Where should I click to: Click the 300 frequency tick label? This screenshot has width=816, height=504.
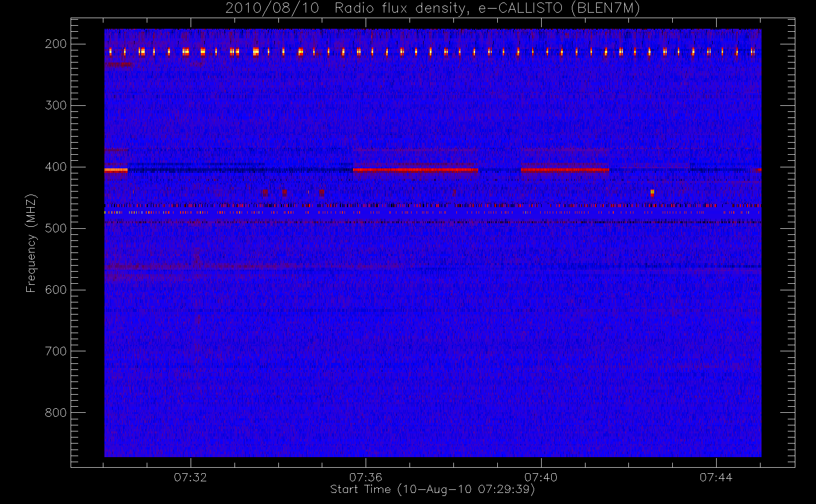pos(56,105)
